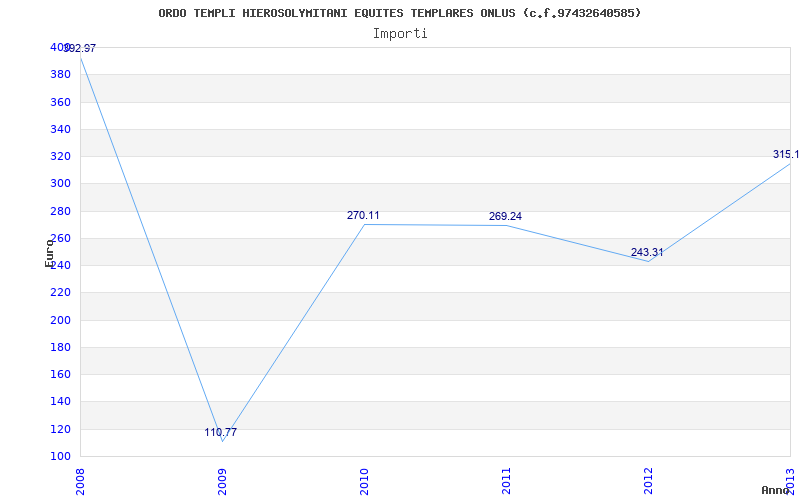
Task: Click the 300 y-axis tick label
Action: (x=60, y=184)
